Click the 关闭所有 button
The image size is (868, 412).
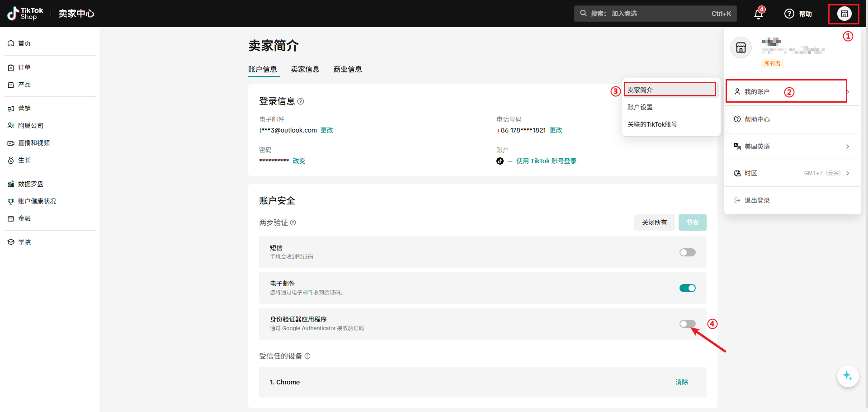[x=654, y=223]
